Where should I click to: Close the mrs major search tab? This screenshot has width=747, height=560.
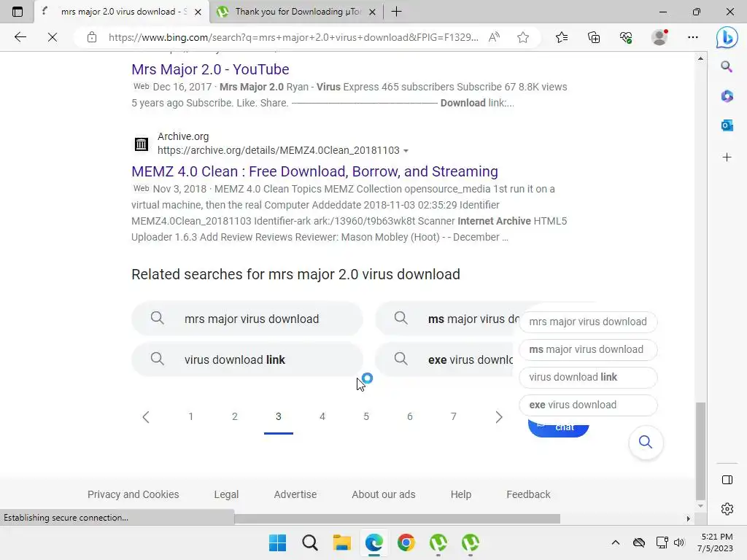pyautogui.click(x=198, y=12)
